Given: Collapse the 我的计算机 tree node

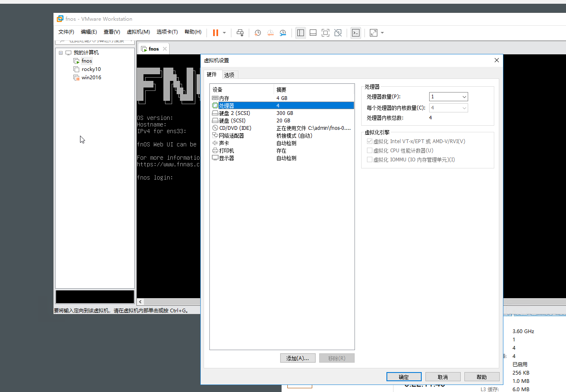Looking at the screenshot, I should point(61,52).
